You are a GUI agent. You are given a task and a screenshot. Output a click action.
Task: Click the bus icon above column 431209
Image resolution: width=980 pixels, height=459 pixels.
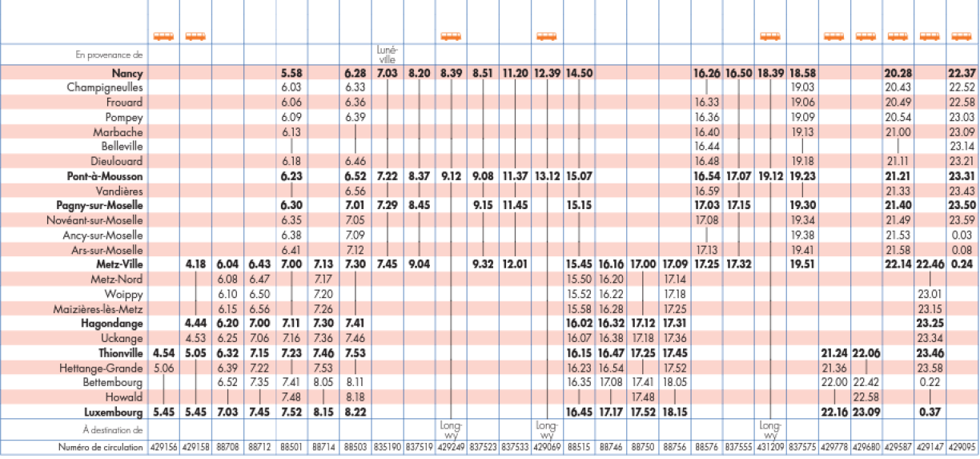(x=770, y=36)
